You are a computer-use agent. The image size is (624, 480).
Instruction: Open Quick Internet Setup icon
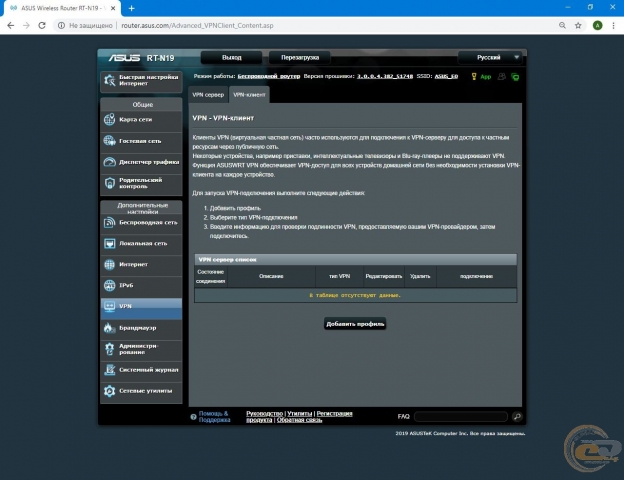[x=109, y=80]
